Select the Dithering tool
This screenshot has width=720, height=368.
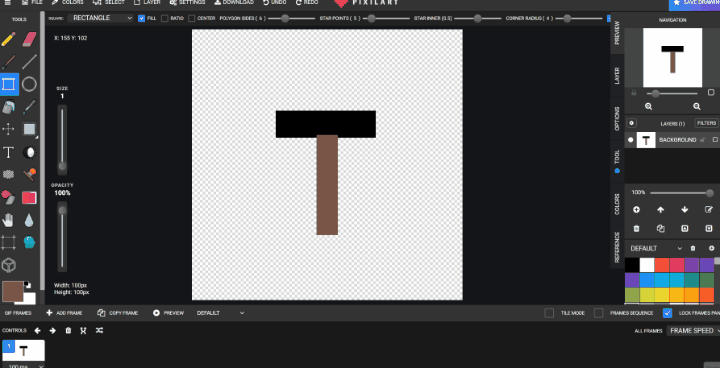8,175
